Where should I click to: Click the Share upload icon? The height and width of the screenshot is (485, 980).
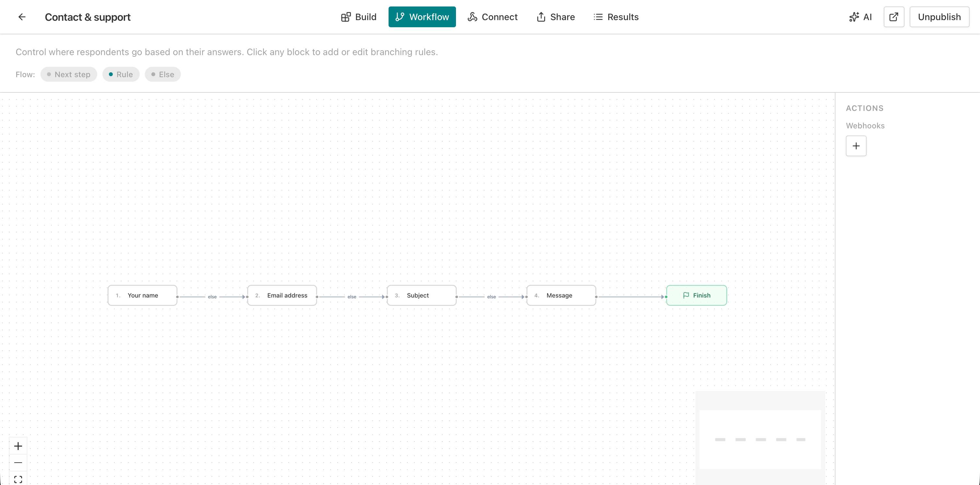[x=542, y=17]
